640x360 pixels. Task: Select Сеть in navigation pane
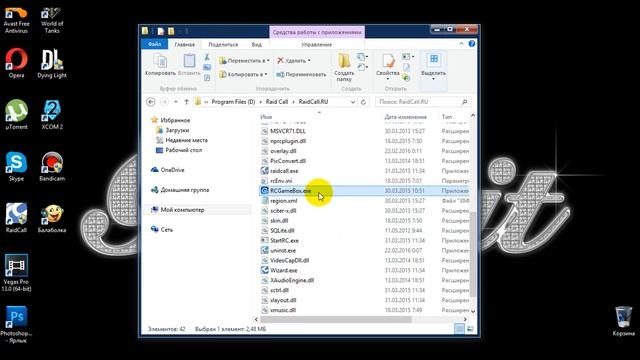pos(167,229)
